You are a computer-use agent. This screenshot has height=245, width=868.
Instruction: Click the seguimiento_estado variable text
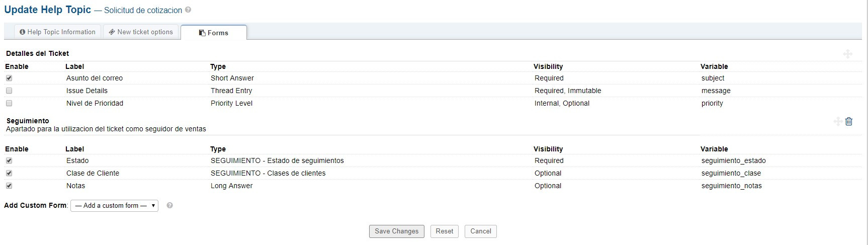pyautogui.click(x=734, y=160)
